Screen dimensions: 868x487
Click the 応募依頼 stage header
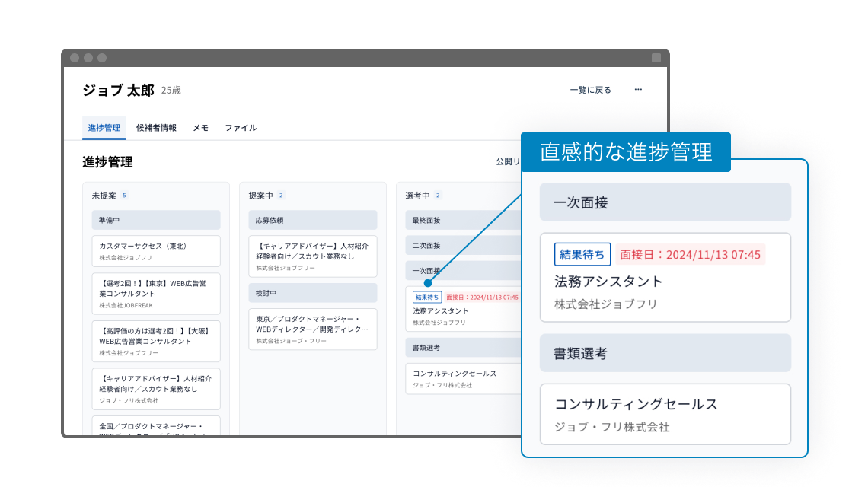(x=313, y=220)
